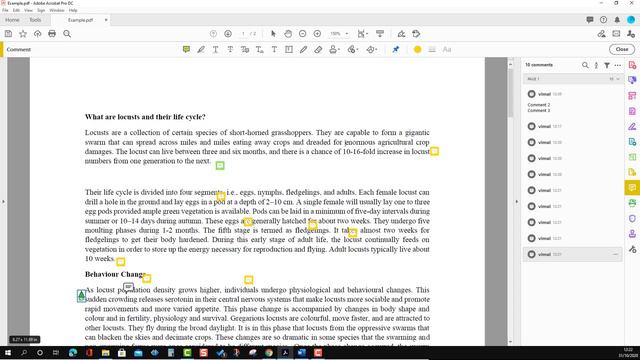Screen dimensions: 640x360
Task: Open the File menu
Action: tap(5, 10)
